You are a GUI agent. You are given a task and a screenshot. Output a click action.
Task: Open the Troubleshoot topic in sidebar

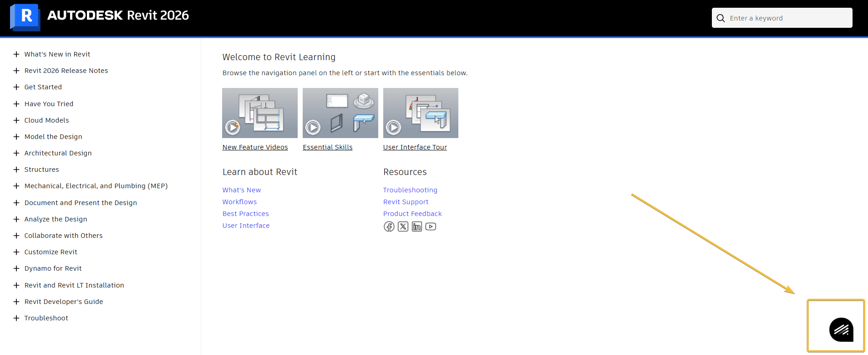[46, 318]
